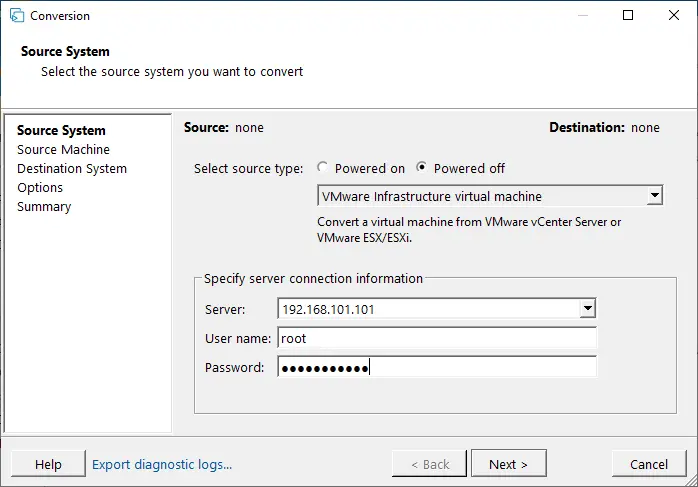Go to the Destination System step
This screenshot has height=487, width=698.
72,169
